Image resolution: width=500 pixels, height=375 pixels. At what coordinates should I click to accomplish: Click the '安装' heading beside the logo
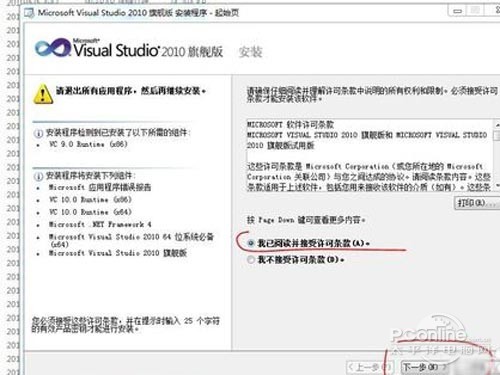(x=250, y=52)
